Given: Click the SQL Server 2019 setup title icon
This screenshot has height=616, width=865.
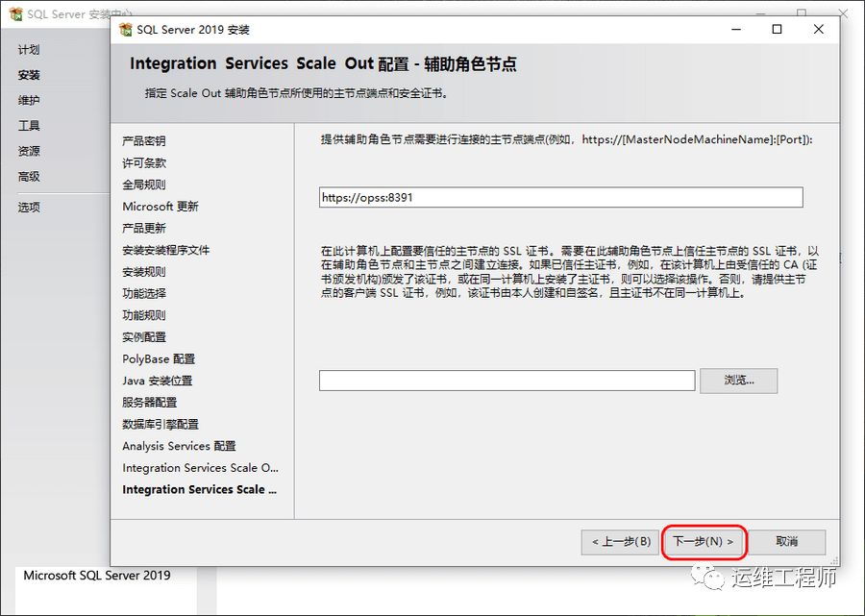Looking at the screenshot, I should [x=126, y=29].
